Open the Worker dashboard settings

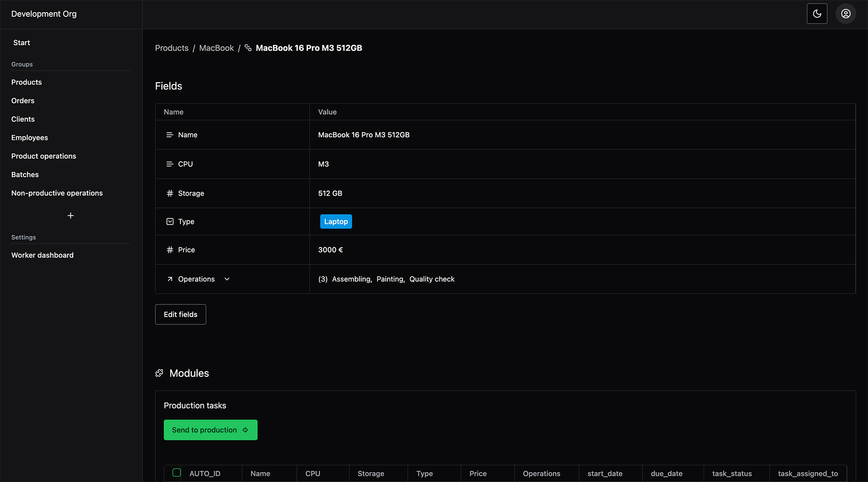click(x=42, y=255)
